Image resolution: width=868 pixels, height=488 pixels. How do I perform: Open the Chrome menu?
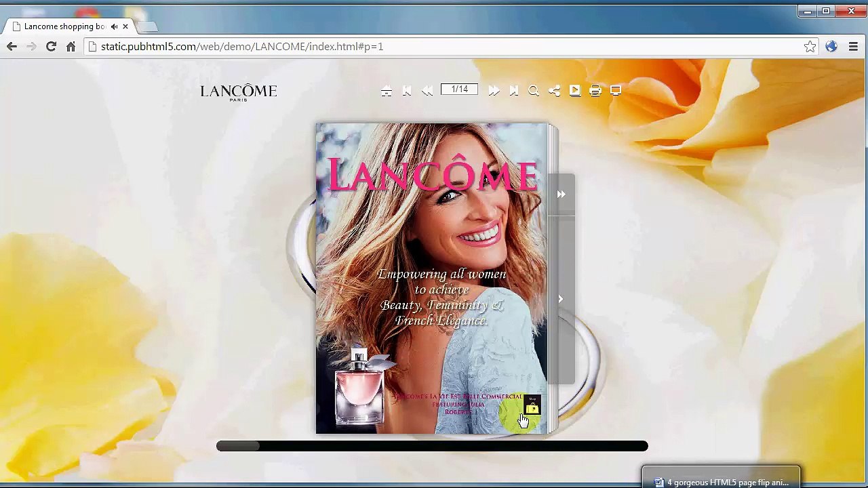click(853, 47)
